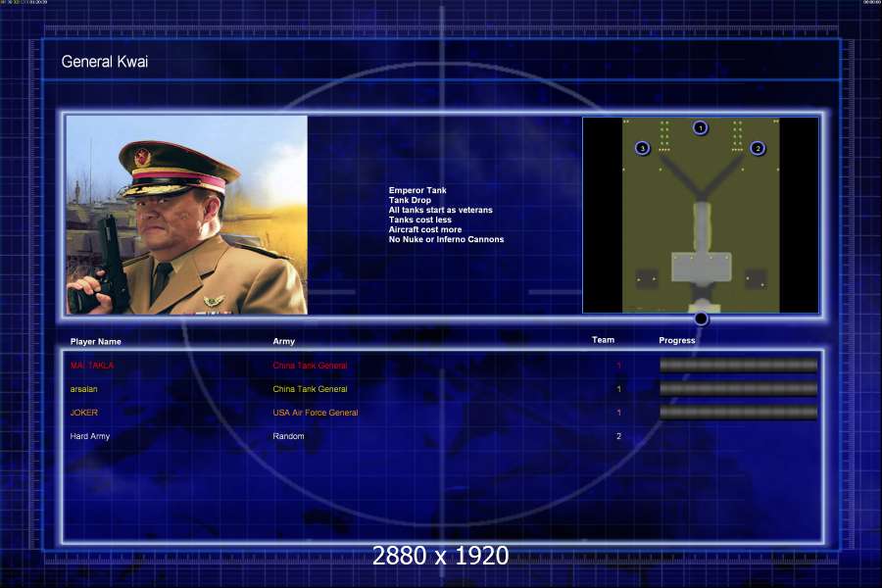Click the General Kwai portrait image
Image resolution: width=882 pixels, height=588 pixels.
(187, 215)
